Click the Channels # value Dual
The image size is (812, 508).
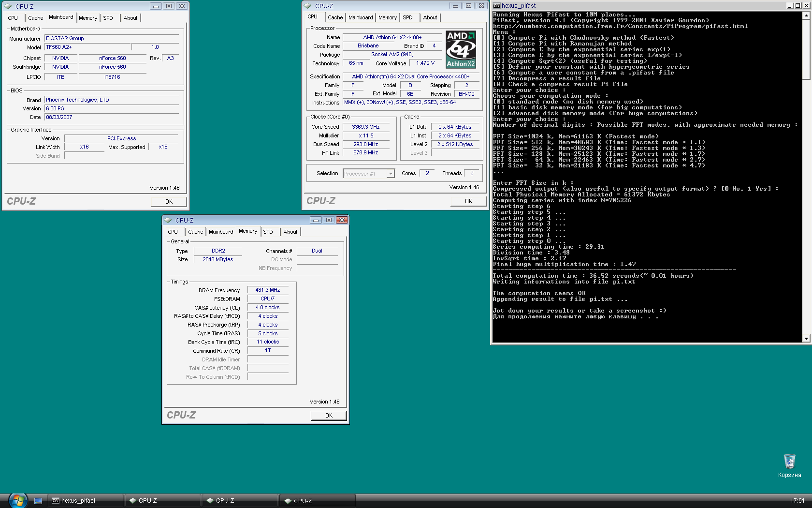point(317,251)
